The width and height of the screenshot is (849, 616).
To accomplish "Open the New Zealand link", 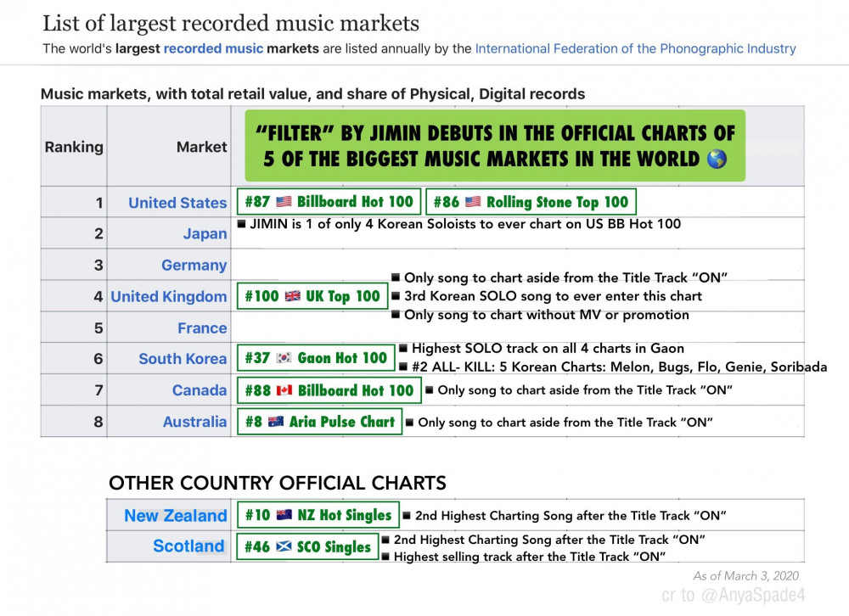I will (x=176, y=515).
